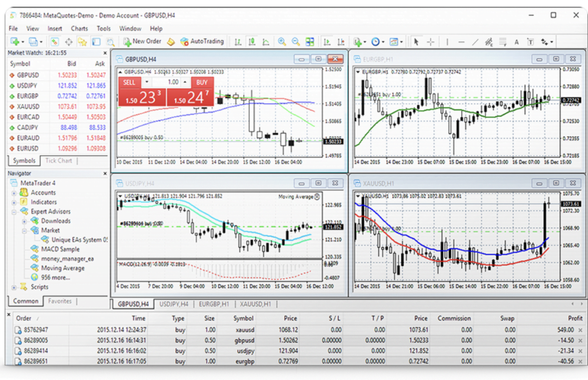
Task: Select the Trendline drawing tool
Action: click(475, 42)
